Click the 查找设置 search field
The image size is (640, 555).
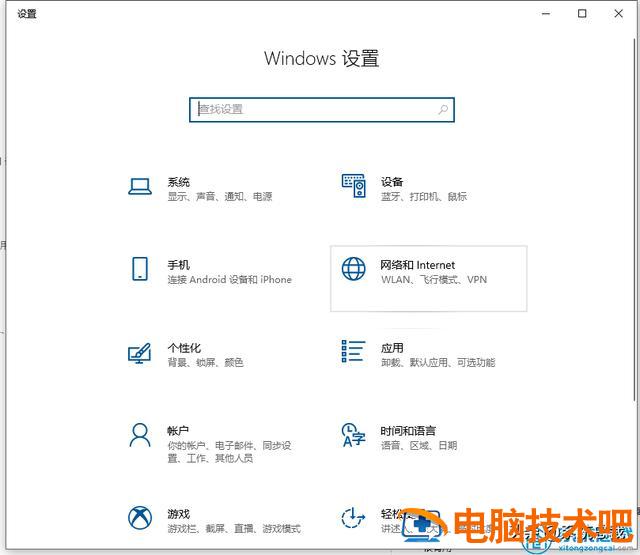pyautogui.click(x=322, y=109)
